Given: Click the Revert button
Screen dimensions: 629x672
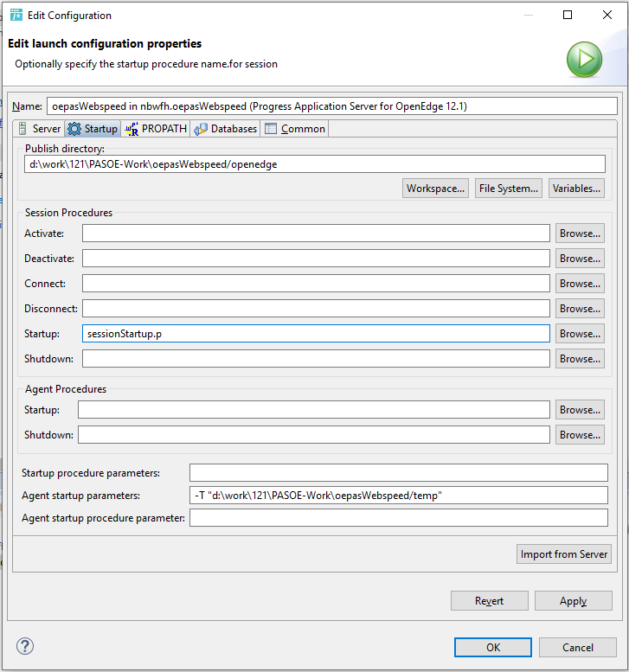Looking at the screenshot, I should click(x=489, y=601).
